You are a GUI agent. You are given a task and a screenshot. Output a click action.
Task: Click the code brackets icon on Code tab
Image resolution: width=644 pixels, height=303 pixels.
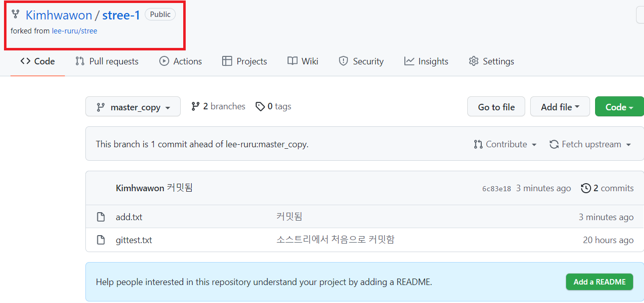(x=25, y=61)
